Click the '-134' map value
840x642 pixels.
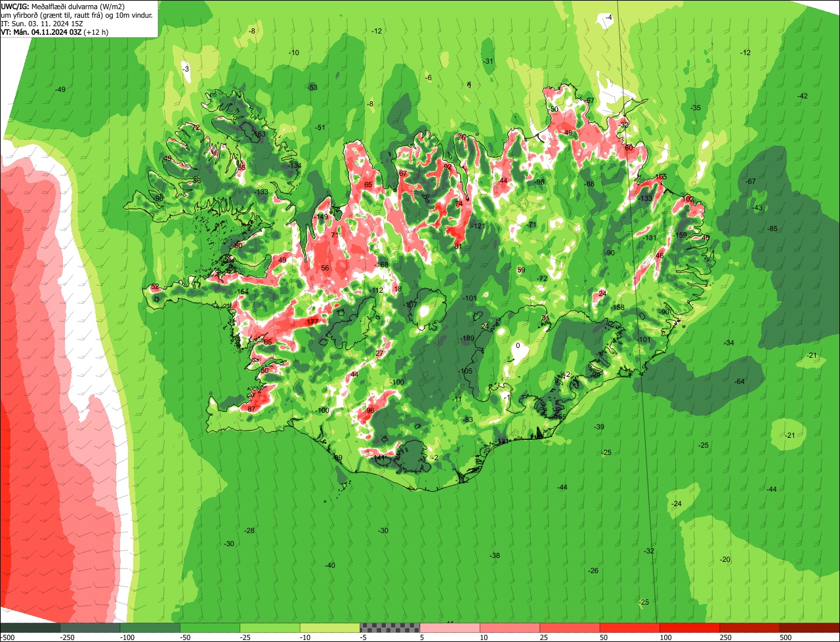295,165
